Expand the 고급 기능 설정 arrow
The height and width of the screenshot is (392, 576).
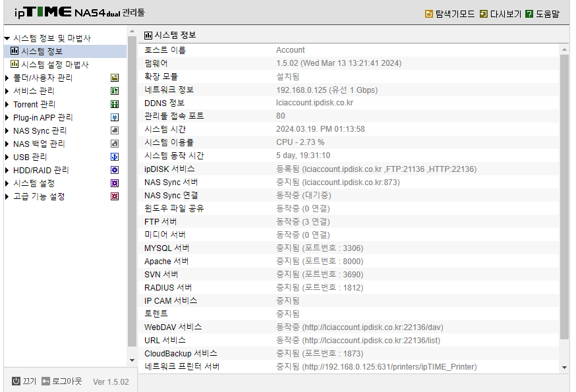7,196
